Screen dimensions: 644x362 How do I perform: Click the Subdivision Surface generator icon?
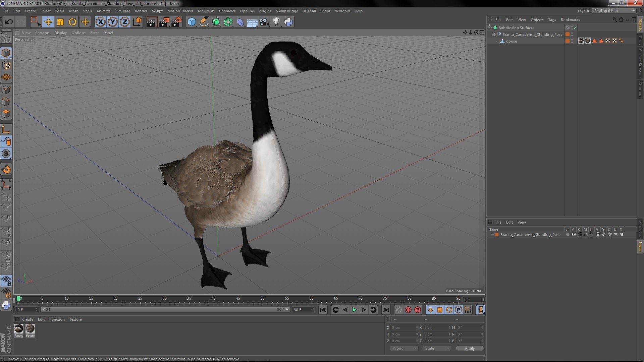216,22
